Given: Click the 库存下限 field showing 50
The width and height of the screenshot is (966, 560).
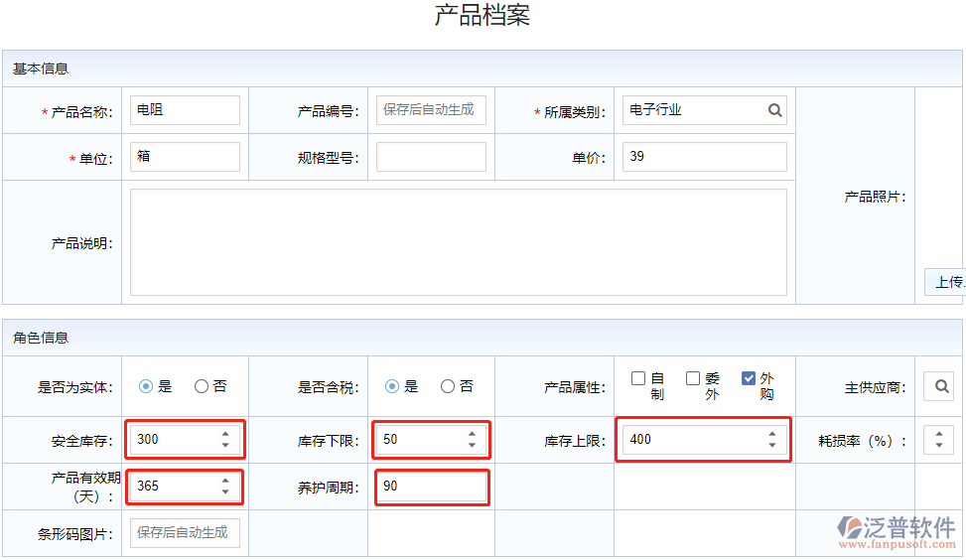Looking at the screenshot, I should click(431, 440).
